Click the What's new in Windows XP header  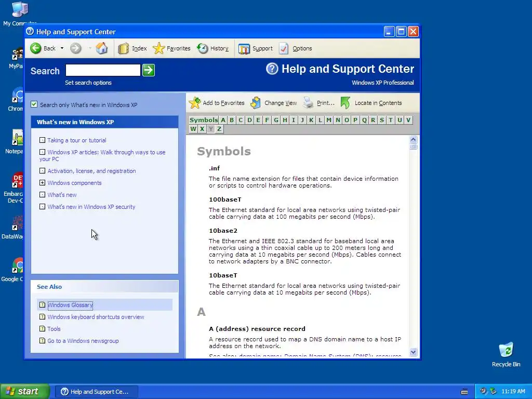pos(104,122)
